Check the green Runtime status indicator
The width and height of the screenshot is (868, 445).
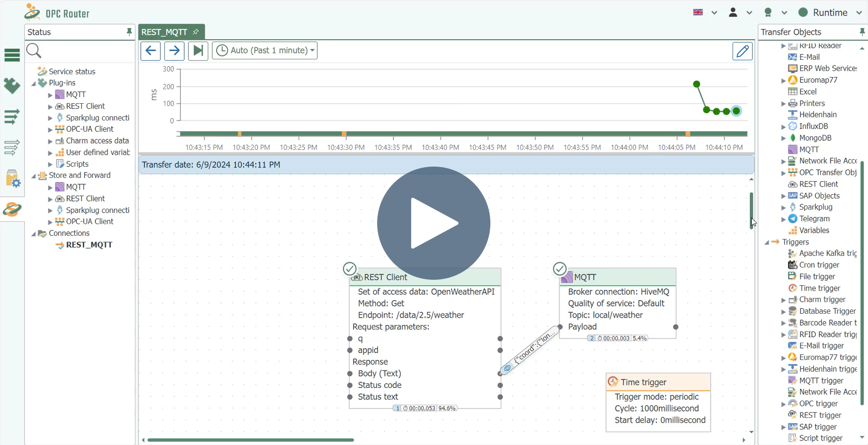(803, 12)
